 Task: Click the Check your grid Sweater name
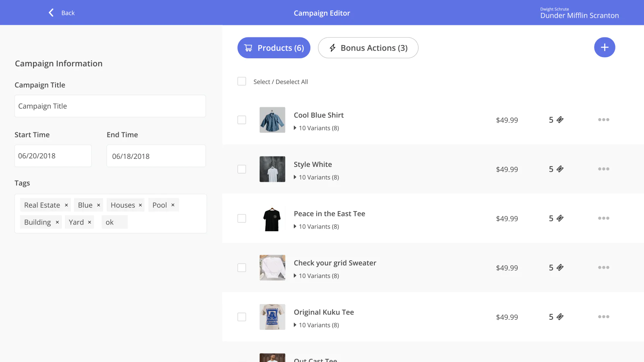335,263
